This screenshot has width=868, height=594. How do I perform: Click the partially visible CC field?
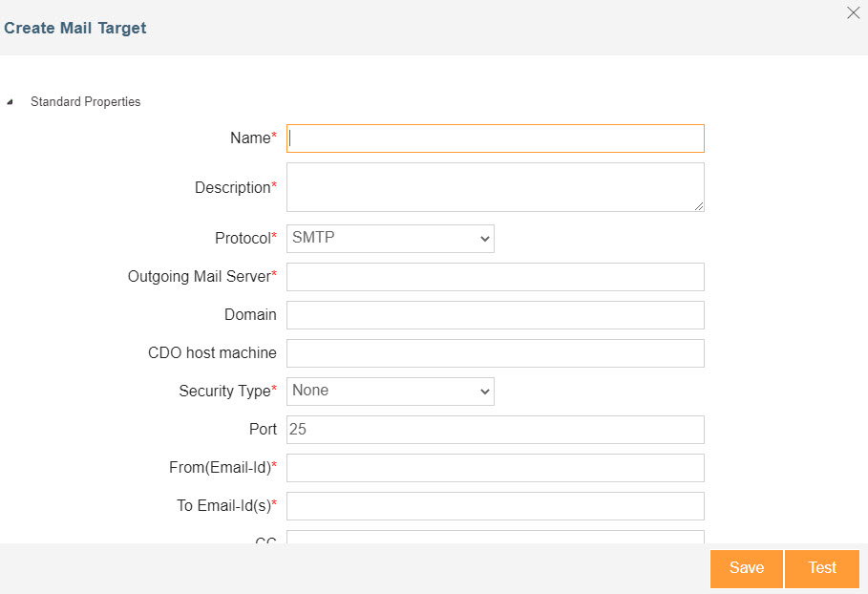tap(495, 538)
